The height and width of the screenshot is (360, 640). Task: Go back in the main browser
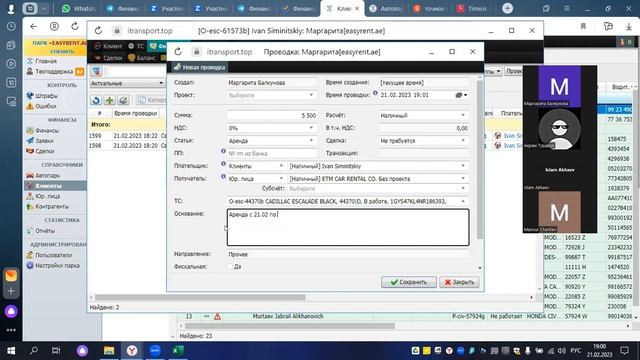pos(33,27)
